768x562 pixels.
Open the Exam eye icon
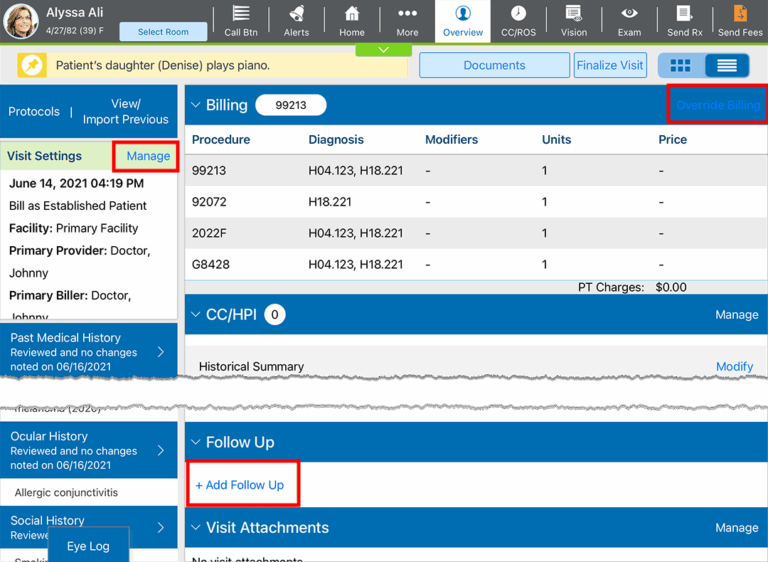pyautogui.click(x=629, y=20)
